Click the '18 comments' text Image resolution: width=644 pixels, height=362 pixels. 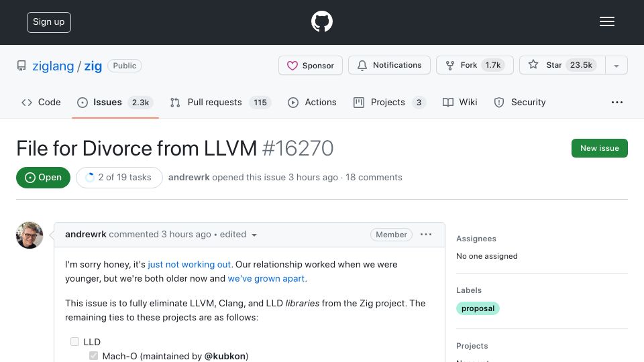click(374, 177)
